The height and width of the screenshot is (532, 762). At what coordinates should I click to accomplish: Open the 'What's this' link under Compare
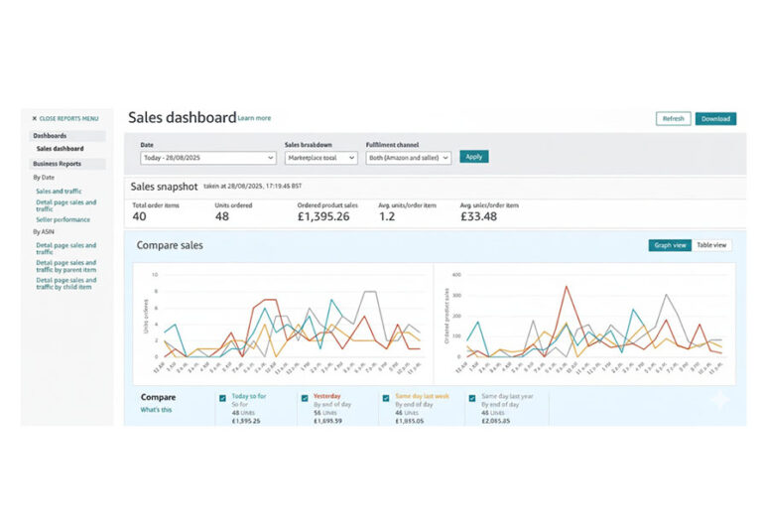(156, 409)
